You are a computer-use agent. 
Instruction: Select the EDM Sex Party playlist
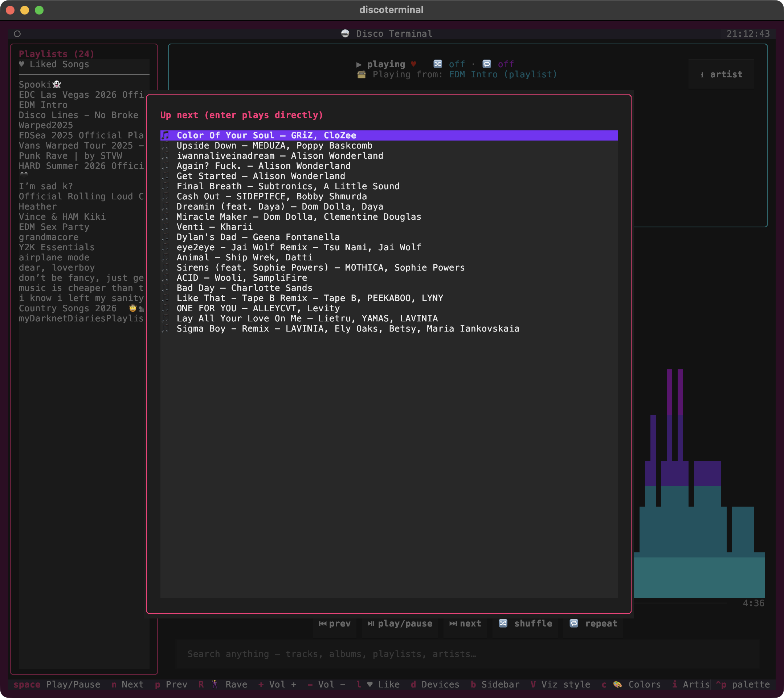[x=84, y=227]
